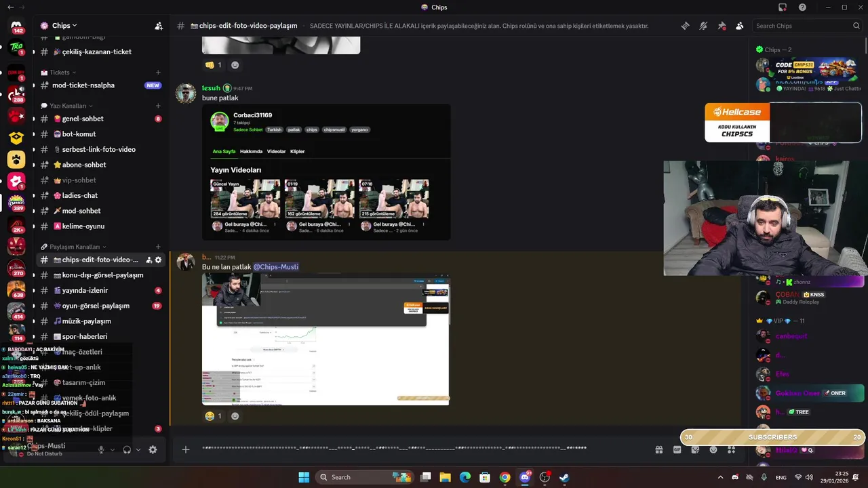Viewport: 868px width, 488px height.
Task: Open the sticker picker
Action: 695,449
